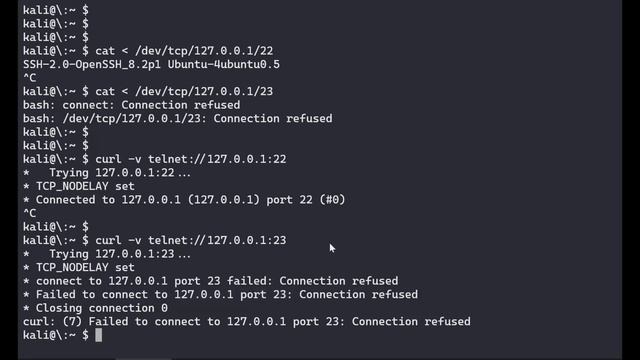Click the 'curl: (7) Failed to connect' error line

pos(247,321)
